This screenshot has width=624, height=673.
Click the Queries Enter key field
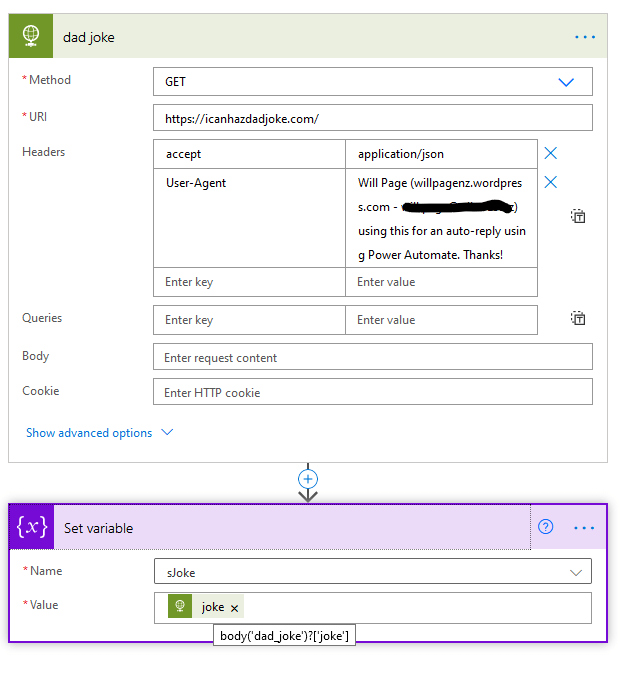tap(249, 320)
